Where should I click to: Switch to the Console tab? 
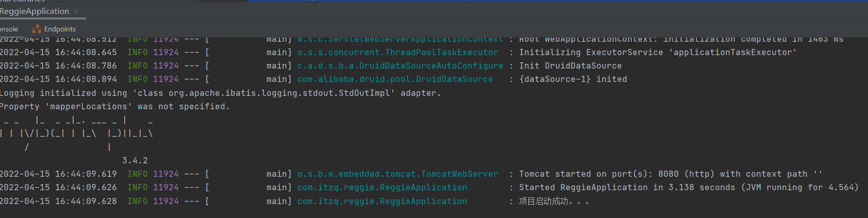pyautogui.click(x=9, y=29)
